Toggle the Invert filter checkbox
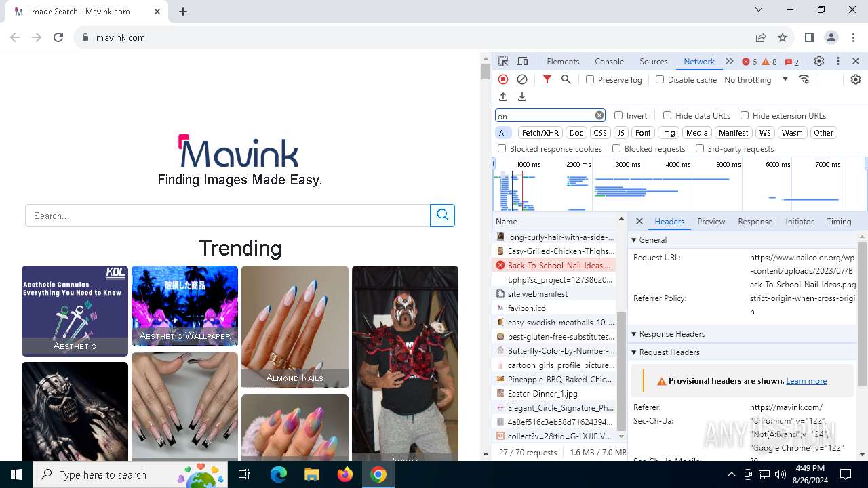The width and height of the screenshot is (868, 488). click(x=618, y=115)
